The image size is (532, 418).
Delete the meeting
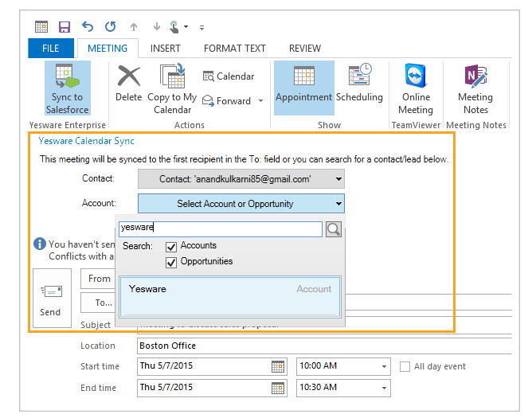coord(128,83)
